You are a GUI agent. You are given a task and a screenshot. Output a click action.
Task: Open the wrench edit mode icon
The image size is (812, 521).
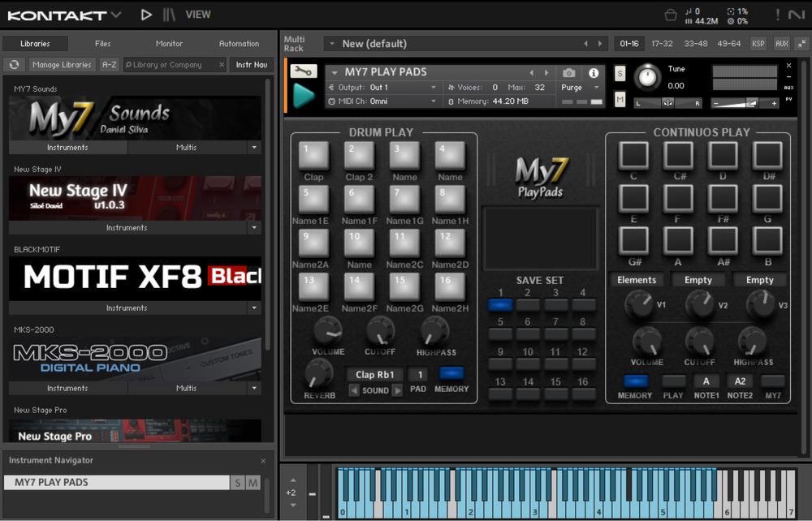304,71
